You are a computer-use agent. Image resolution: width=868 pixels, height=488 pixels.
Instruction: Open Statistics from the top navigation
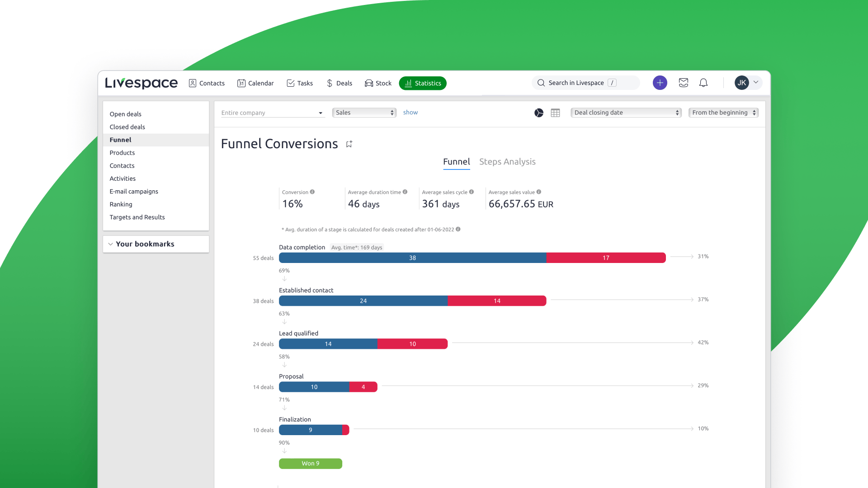point(422,83)
